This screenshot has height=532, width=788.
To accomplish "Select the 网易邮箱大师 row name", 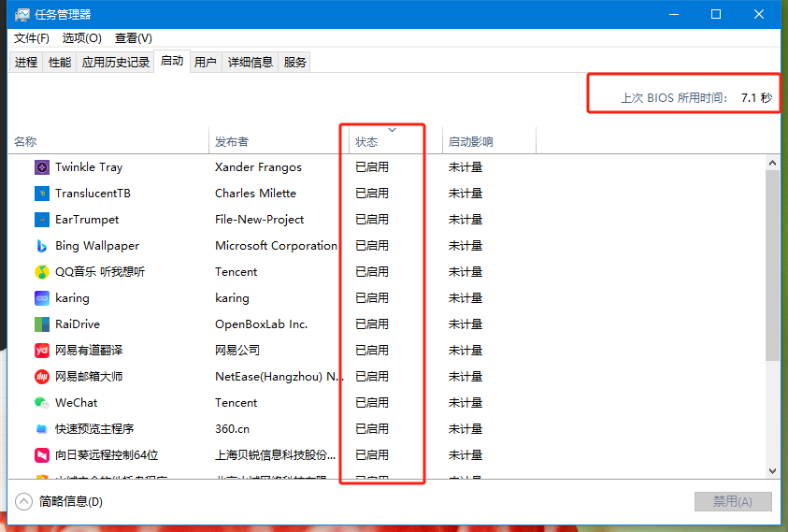I will tap(89, 376).
